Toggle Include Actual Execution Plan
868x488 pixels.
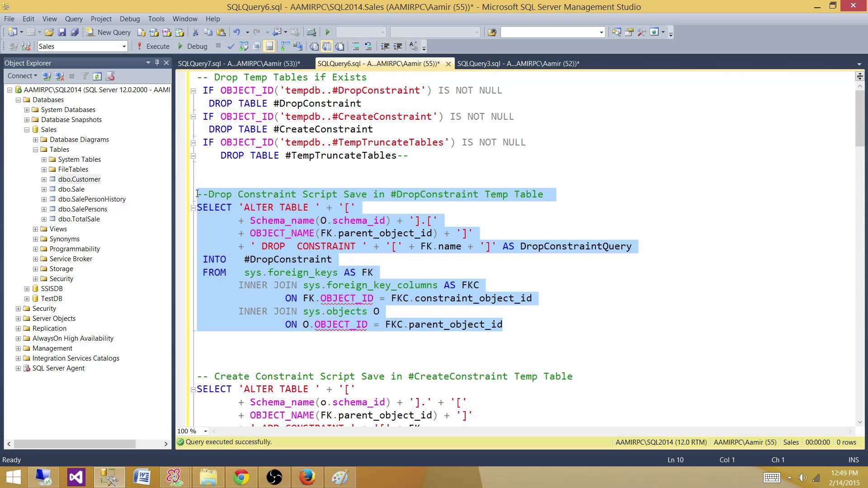(x=285, y=46)
